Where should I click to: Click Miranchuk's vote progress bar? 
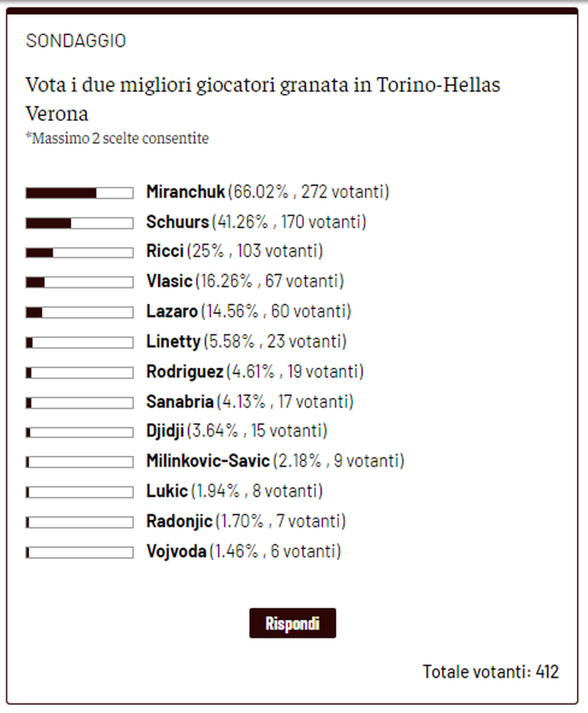(x=77, y=192)
